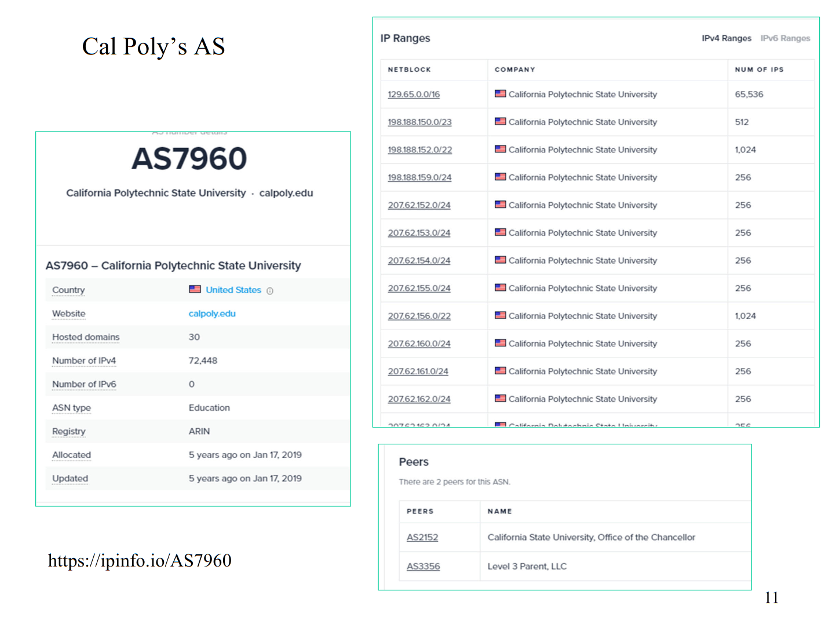Open the 207.62.160.0/24 netblock
This screenshot has width=840, height=621.
pos(419,344)
